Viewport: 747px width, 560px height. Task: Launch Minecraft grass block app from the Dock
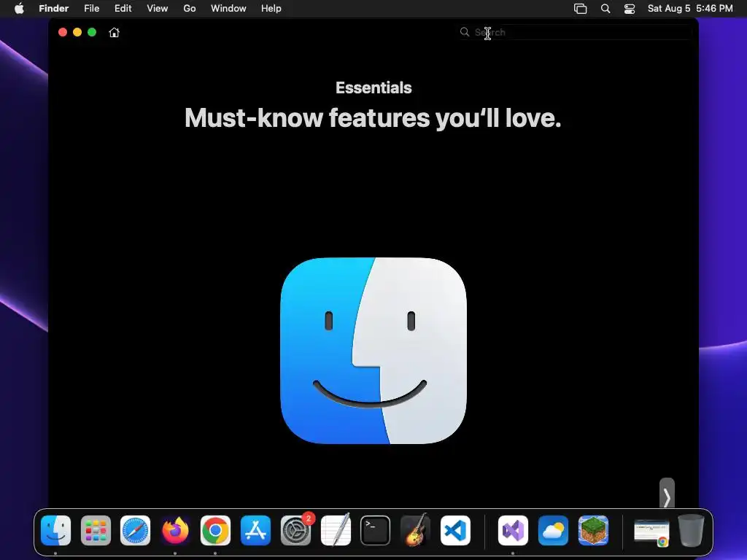click(593, 531)
